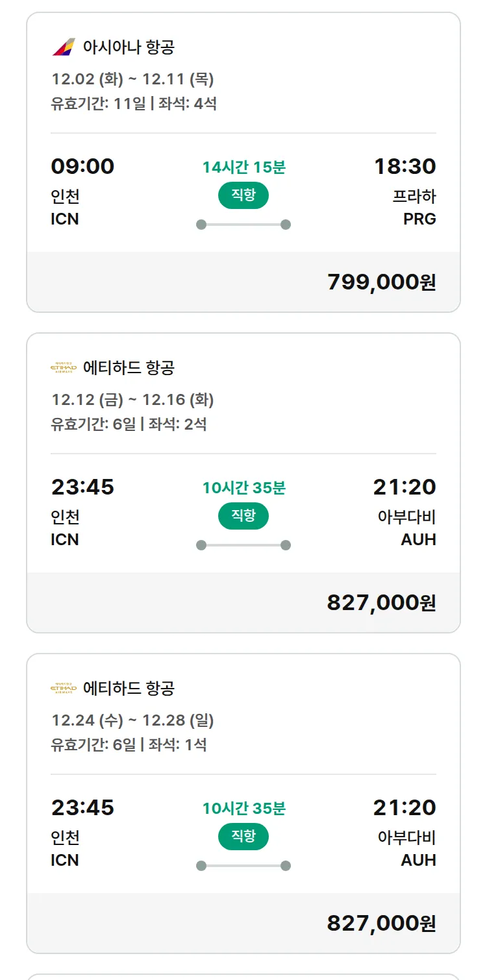
Task: Select the 827,000원 price for the 12.12 flight
Action: tap(381, 603)
